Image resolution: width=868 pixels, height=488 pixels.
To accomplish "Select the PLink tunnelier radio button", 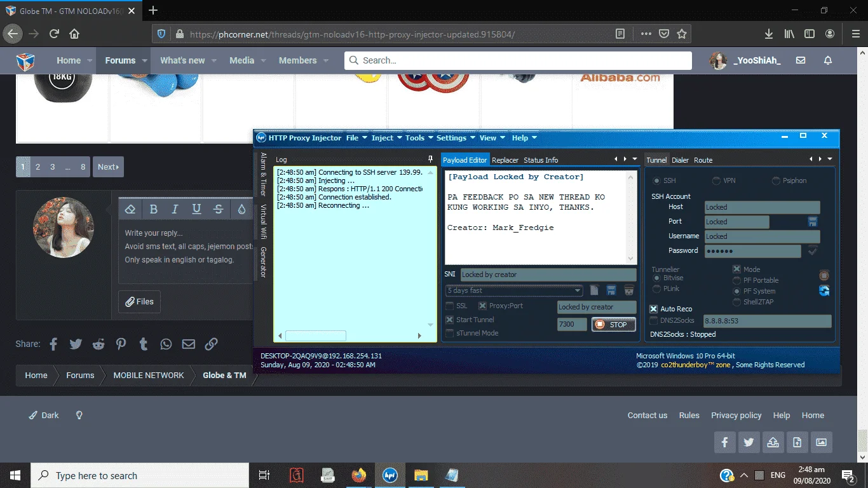I will (x=656, y=288).
